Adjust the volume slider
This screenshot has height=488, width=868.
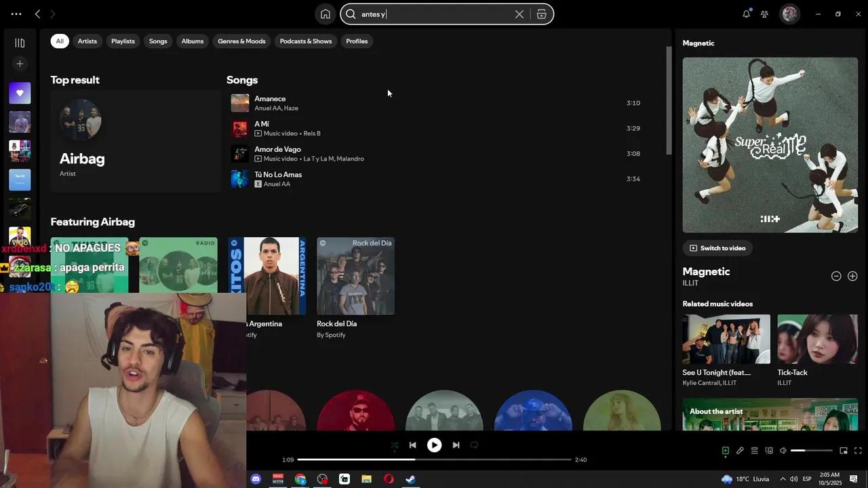811,451
